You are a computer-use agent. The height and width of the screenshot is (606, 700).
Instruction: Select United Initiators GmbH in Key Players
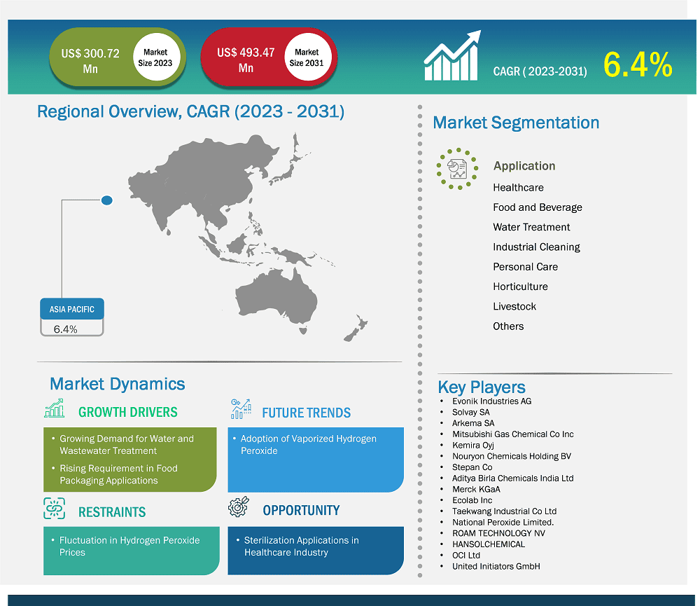click(496, 566)
